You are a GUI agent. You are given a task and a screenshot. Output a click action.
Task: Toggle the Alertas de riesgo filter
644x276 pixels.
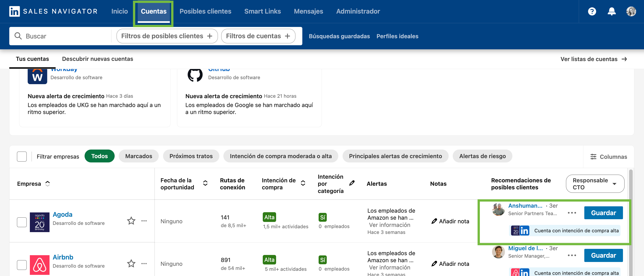pyautogui.click(x=482, y=156)
